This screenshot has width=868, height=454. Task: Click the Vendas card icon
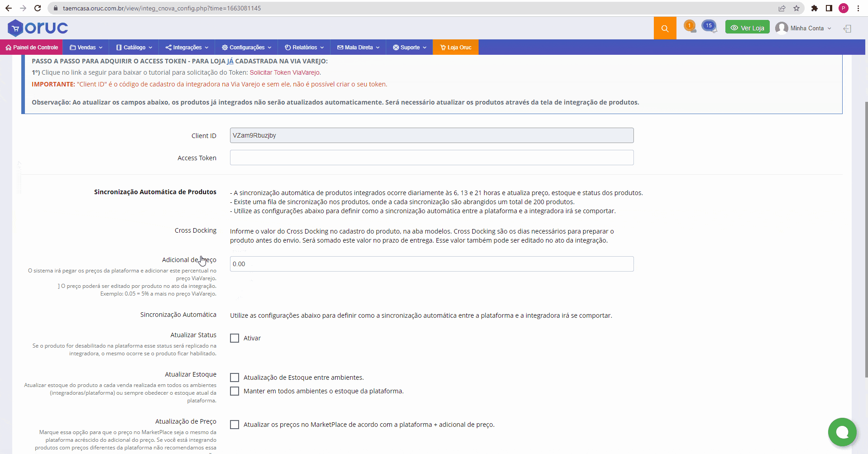tap(72, 47)
